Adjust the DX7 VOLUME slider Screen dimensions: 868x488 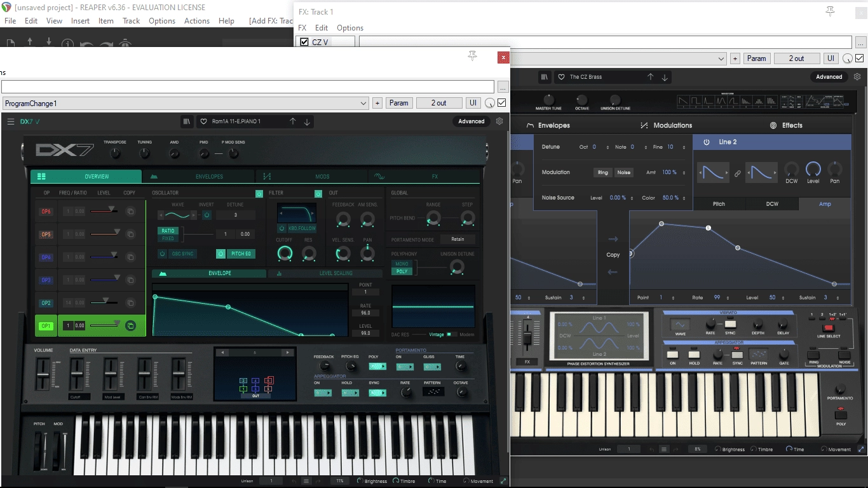(x=43, y=375)
